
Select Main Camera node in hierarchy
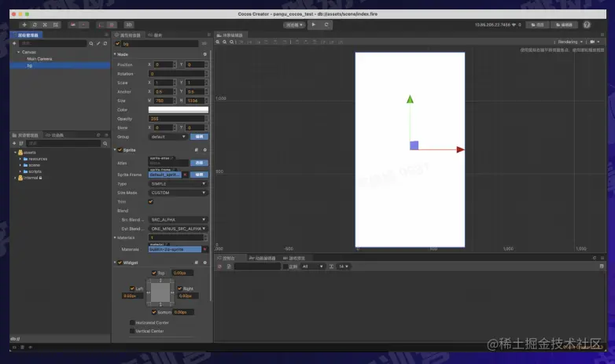[39, 59]
